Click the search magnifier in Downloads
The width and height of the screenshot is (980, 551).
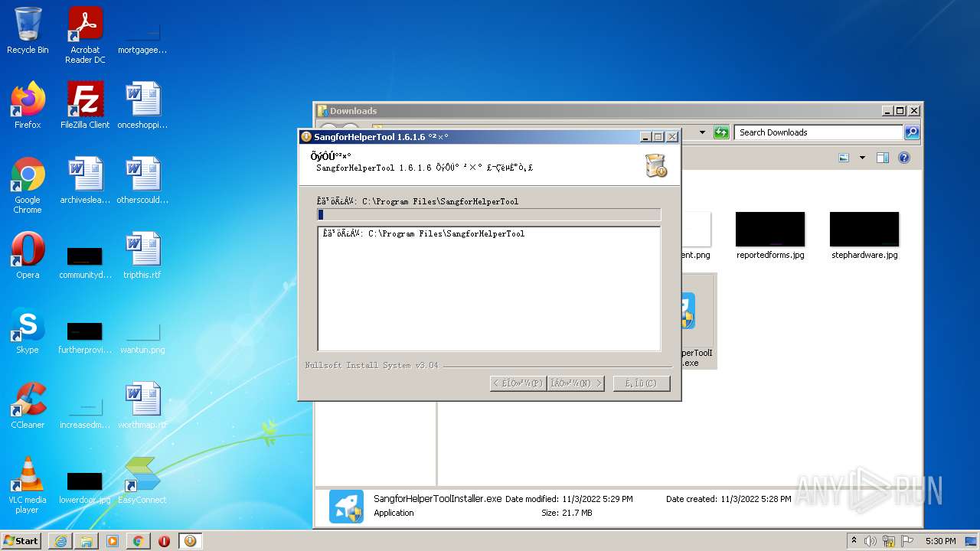point(911,132)
